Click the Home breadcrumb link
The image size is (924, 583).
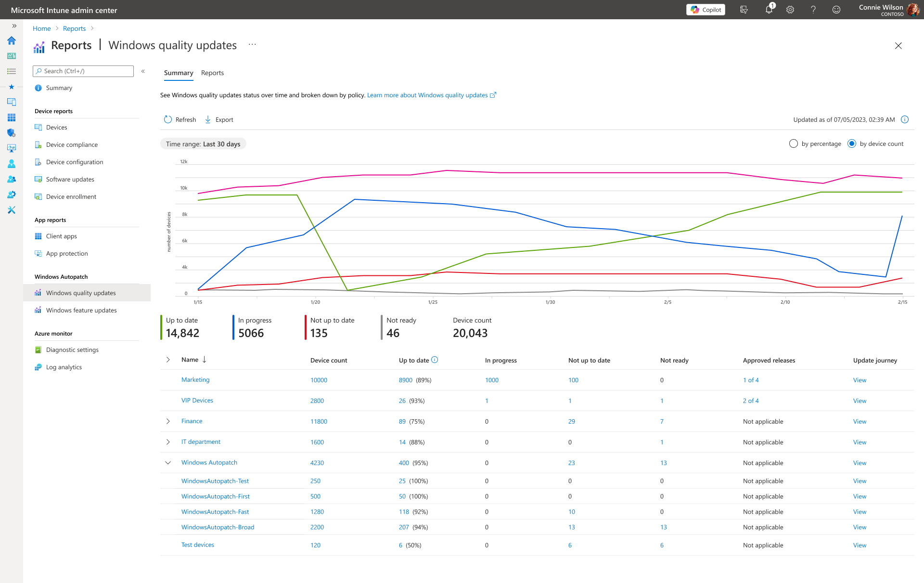pos(41,28)
